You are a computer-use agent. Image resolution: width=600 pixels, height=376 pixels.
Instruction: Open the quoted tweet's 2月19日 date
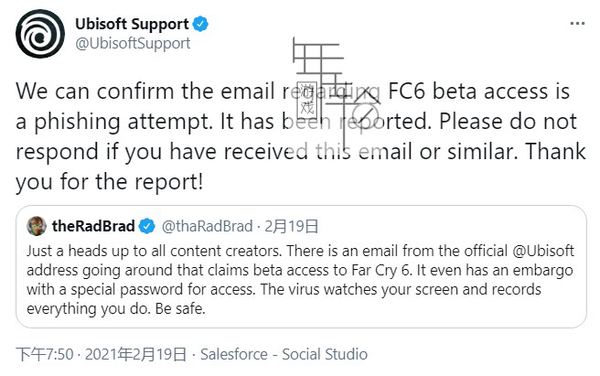(x=291, y=226)
